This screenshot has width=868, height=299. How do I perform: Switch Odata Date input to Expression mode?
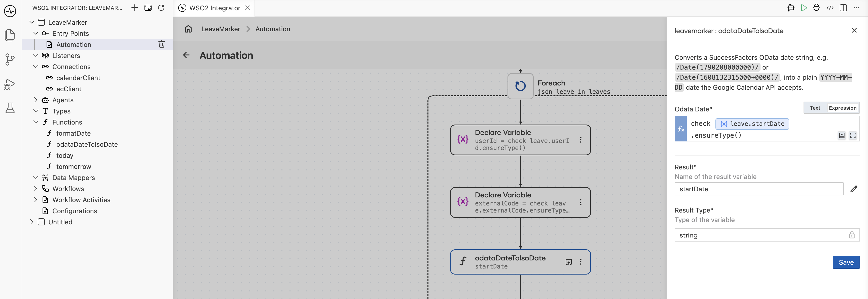click(842, 108)
